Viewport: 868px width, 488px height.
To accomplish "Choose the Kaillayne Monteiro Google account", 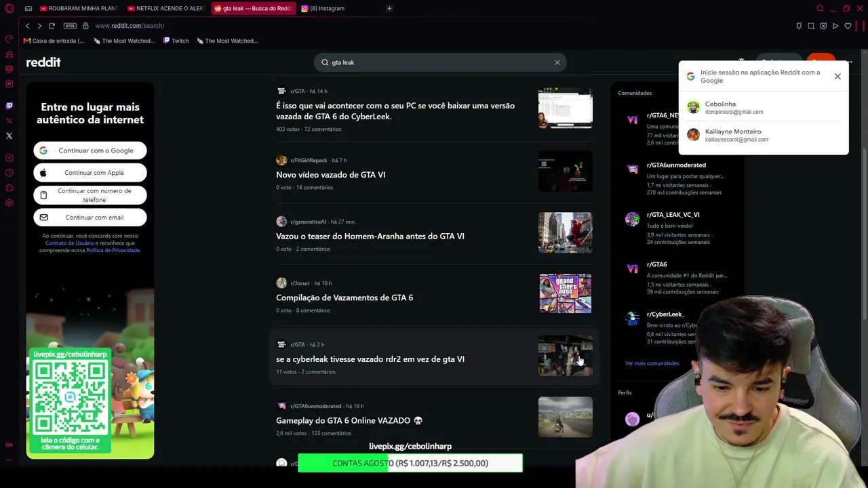I will click(x=764, y=135).
